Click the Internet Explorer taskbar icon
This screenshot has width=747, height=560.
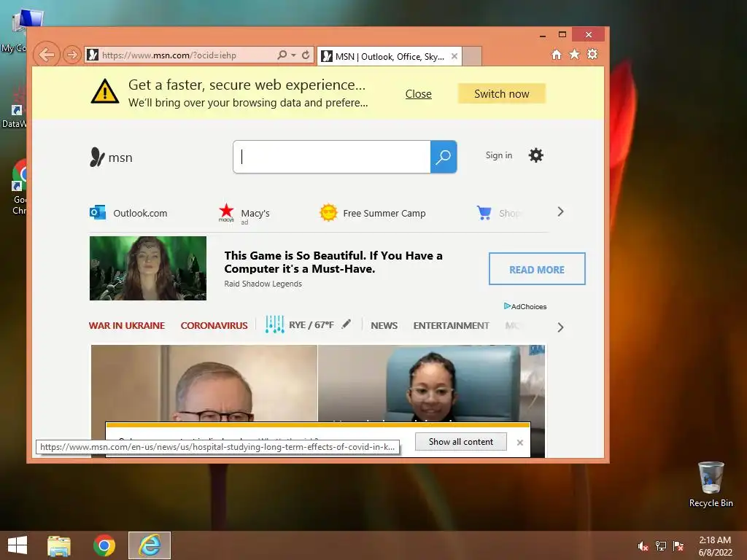point(150,545)
